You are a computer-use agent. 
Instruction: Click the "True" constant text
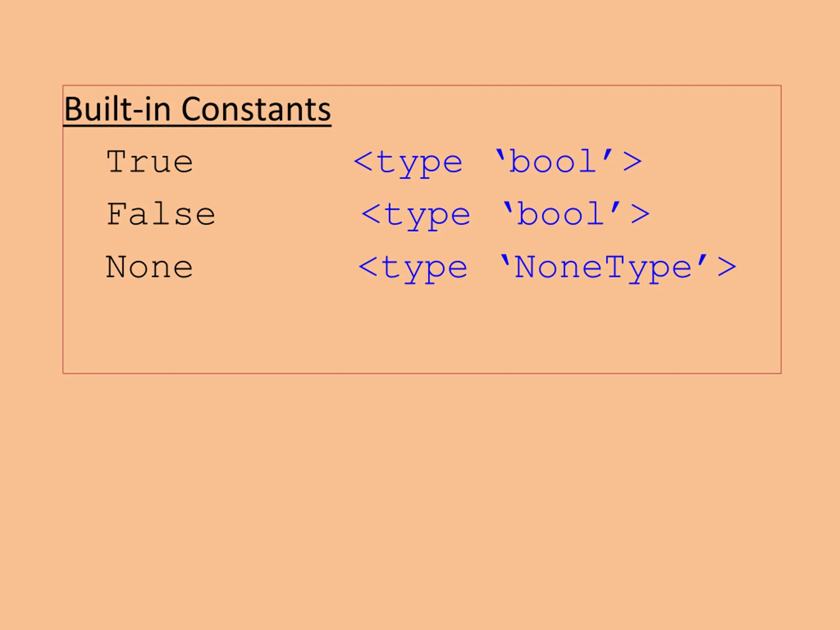(150, 162)
